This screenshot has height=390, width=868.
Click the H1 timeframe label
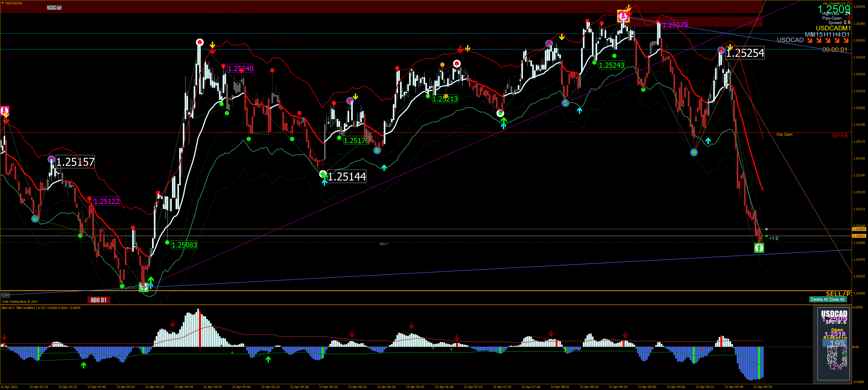tap(827, 34)
